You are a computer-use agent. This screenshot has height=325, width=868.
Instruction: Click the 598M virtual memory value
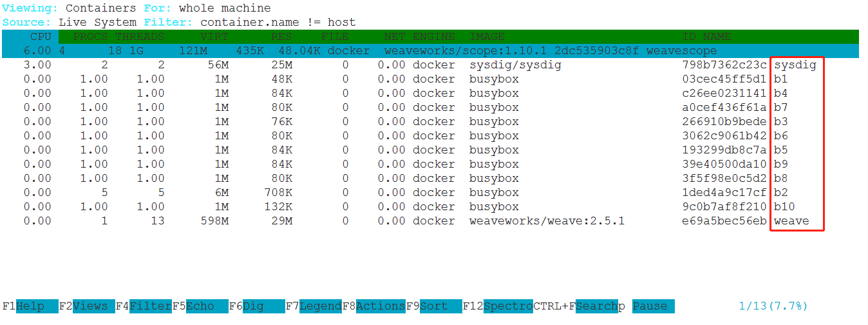[x=214, y=221]
